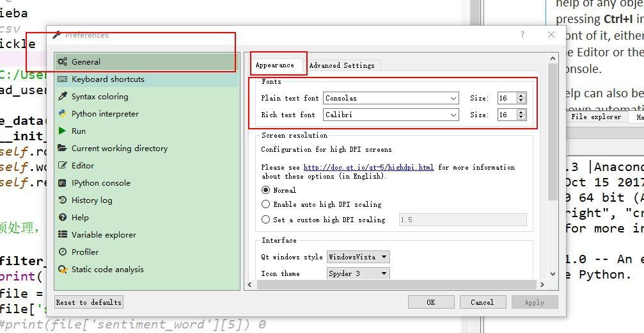Click the Cancel button
This screenshot has height=333, width=644.
(x=482, y=302)
